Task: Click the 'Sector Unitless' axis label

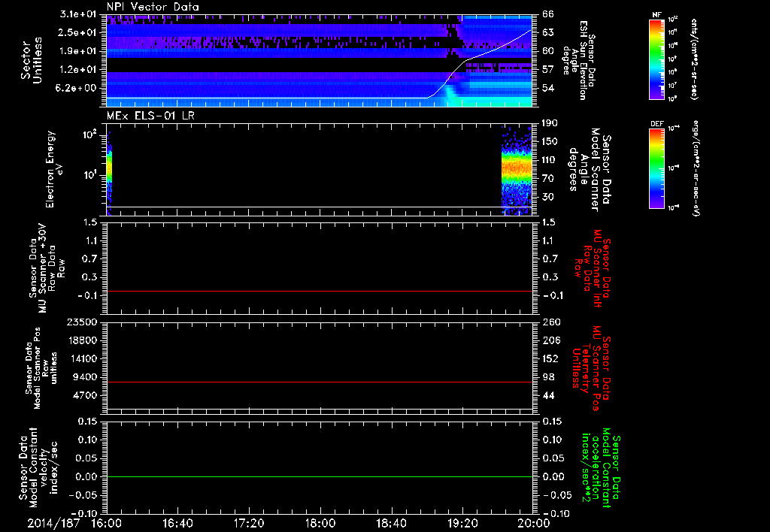Action: [31, 60]
